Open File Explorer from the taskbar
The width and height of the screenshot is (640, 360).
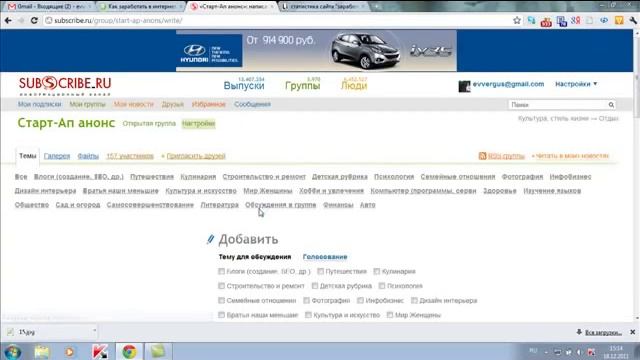tap(42, 352)
